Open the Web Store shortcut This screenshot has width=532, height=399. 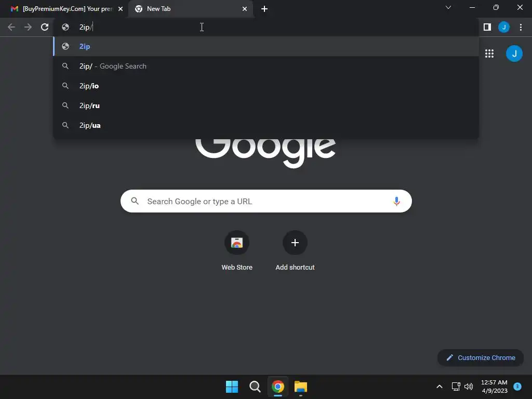coord(237,243)
